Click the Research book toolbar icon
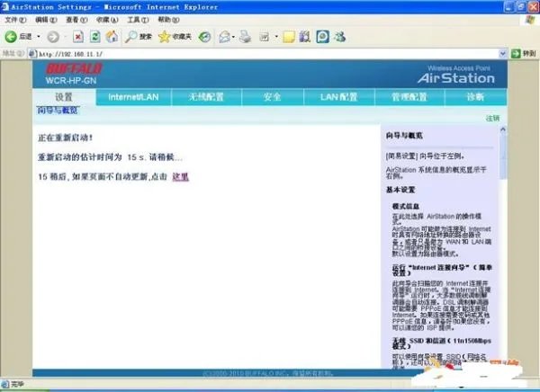 point(305,37)
